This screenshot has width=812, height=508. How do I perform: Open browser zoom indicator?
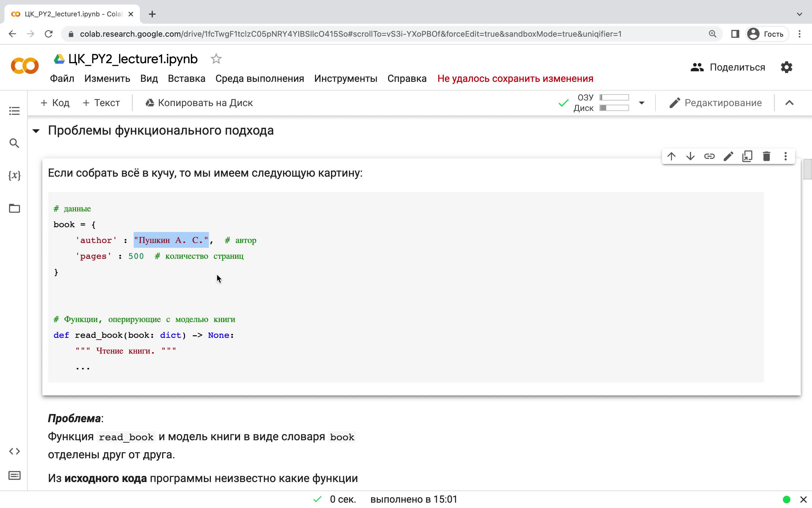[712, 34]
